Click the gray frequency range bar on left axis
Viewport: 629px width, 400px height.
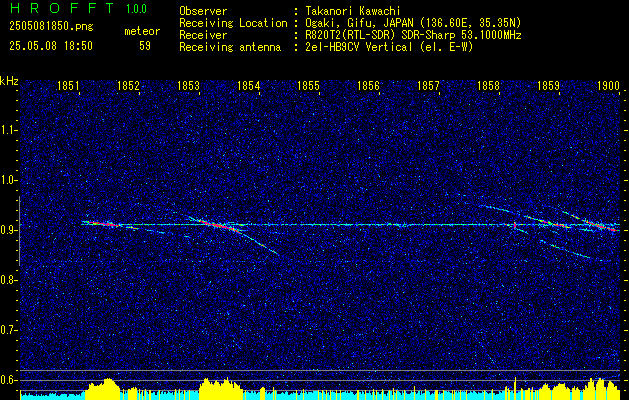click(x=19, y=231)
